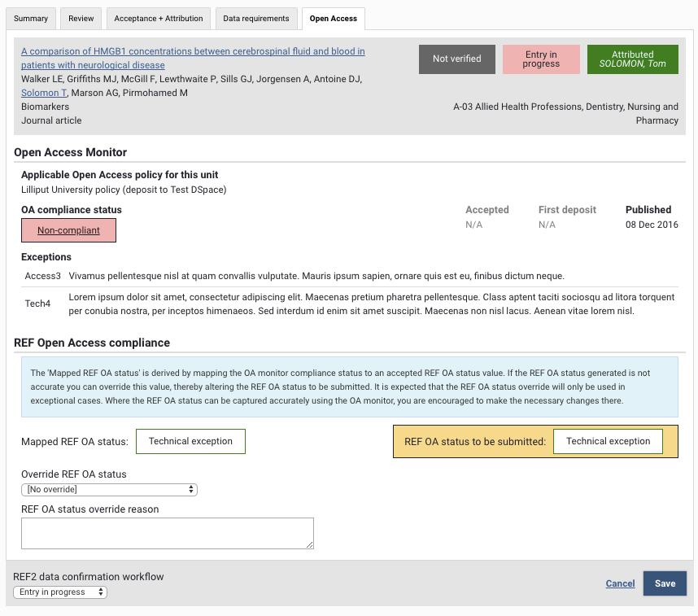
Task: Open the REF2 data confirmation workflow dropdown
Action: pos(60,592)
